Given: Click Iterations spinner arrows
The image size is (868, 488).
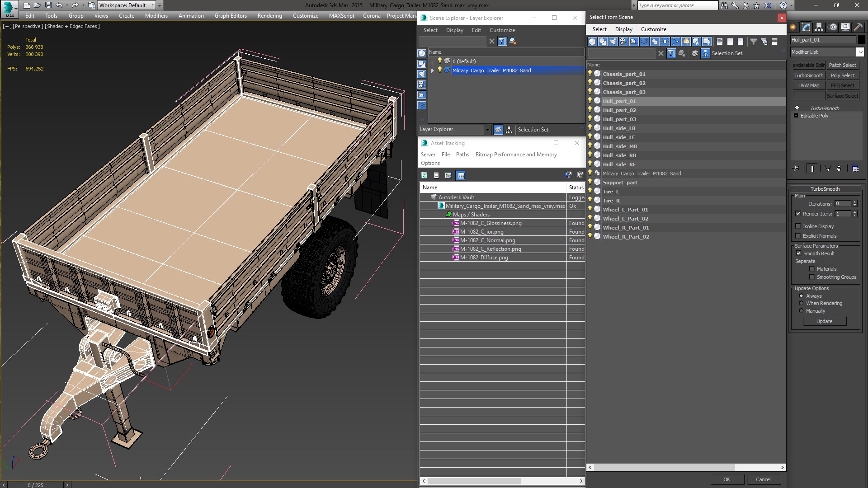Looking at the screenshot, I should [854, 204].
